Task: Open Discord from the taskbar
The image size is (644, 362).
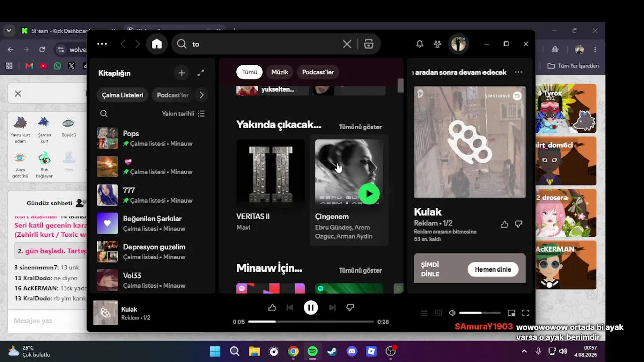Action: click(x=352, y=351)
